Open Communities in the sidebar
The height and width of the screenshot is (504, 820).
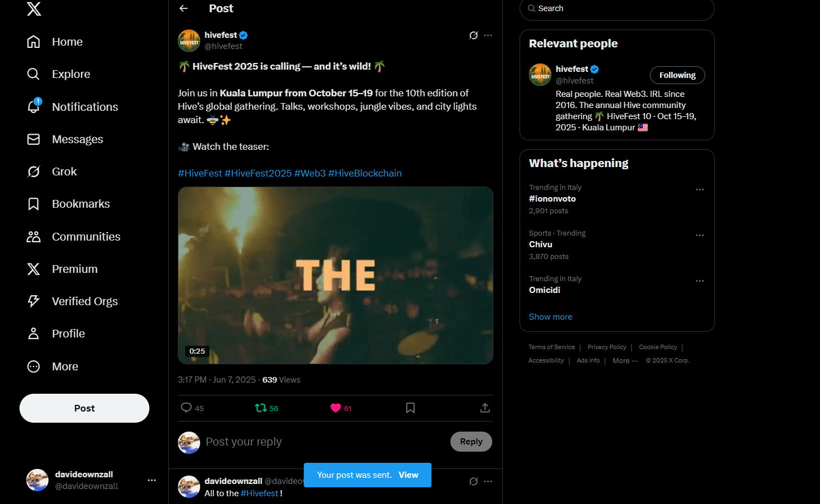74,237
